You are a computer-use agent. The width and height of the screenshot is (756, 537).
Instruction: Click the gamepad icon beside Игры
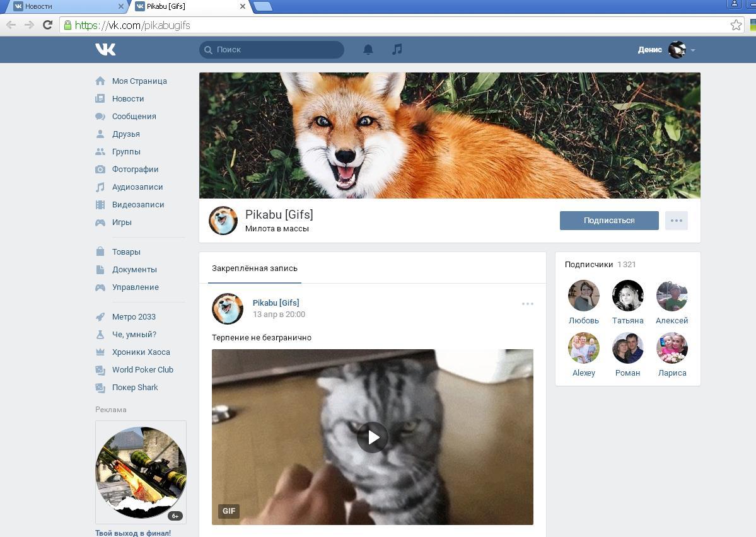click(100, 222)
